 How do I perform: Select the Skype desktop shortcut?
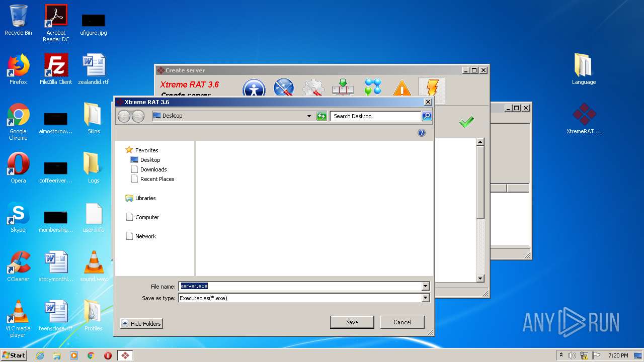tap(18, 217)
